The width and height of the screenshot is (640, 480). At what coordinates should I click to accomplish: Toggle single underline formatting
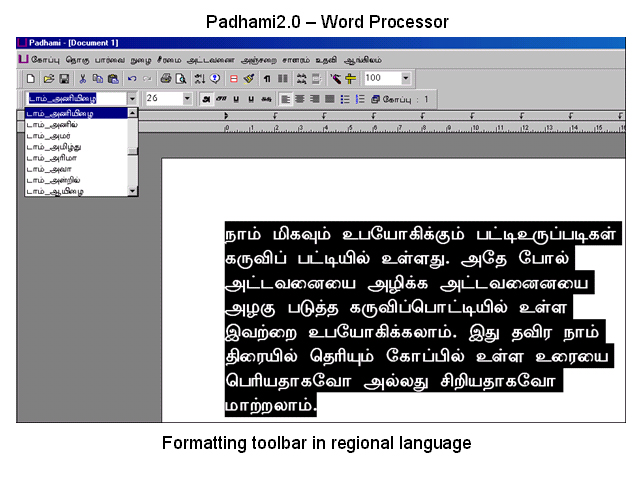tap(236, 99)
